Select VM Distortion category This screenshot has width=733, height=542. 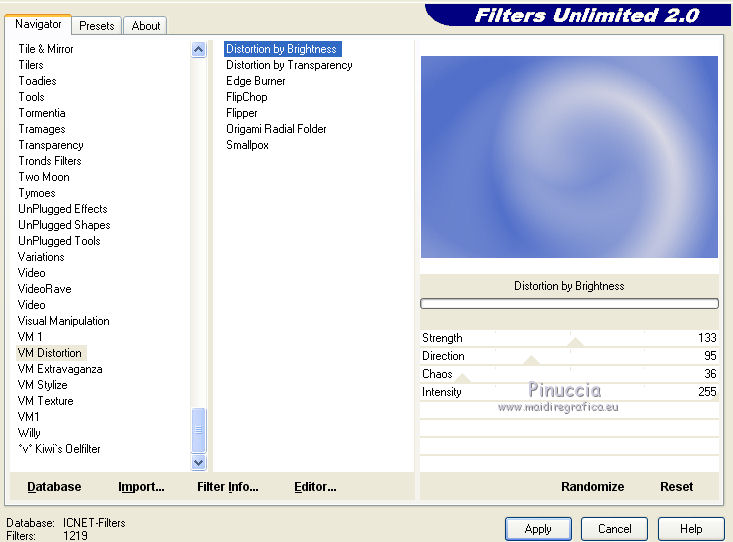[50, 353]
